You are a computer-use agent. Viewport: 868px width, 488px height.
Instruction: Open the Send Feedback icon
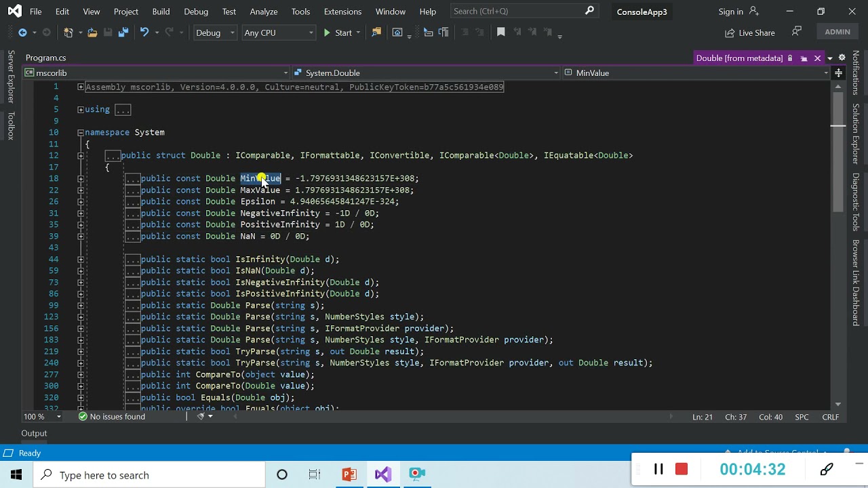pos(797,33)
